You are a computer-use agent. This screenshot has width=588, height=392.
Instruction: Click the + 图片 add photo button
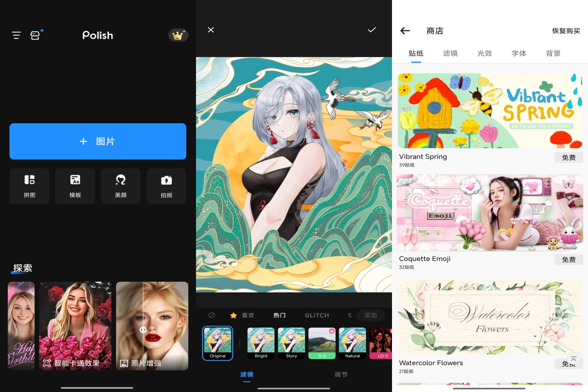[x=98, y=141]
